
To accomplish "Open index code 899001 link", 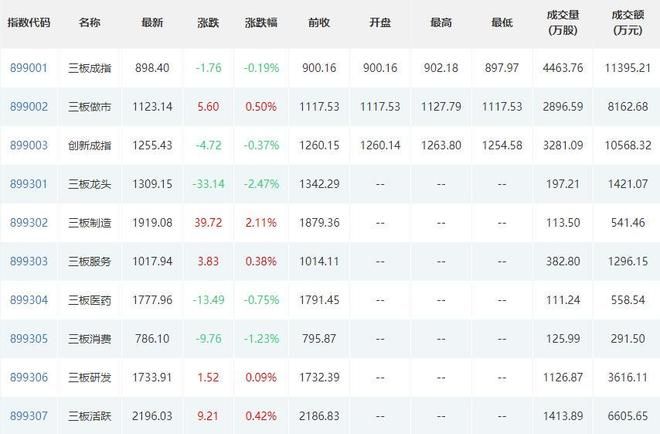I will [29, 68].
